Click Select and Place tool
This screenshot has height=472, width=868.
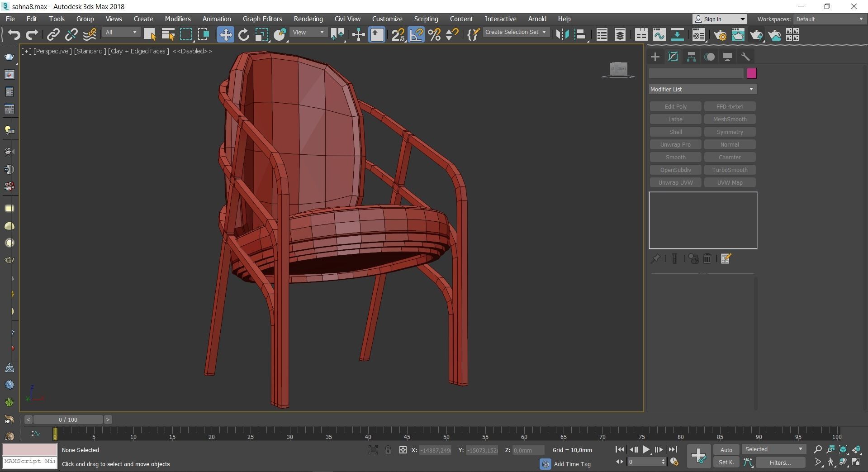point(280,34)
